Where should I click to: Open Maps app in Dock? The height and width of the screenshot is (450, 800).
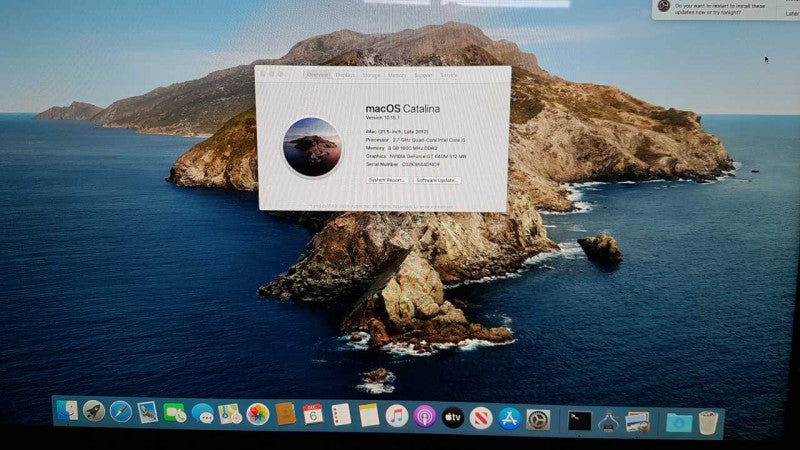[230, 414]
